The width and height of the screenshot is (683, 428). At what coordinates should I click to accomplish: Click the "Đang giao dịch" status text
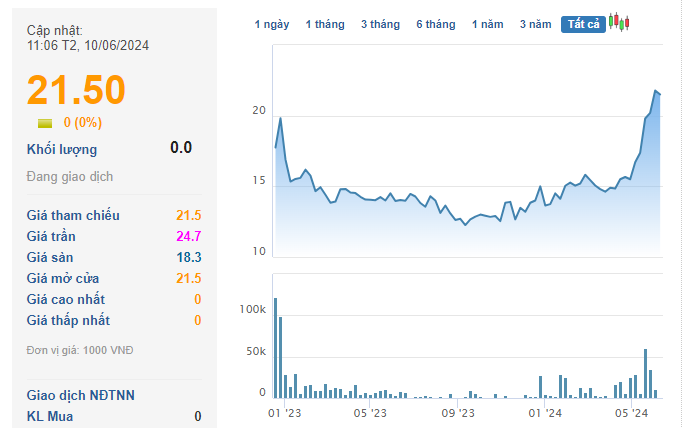(70, 177)
